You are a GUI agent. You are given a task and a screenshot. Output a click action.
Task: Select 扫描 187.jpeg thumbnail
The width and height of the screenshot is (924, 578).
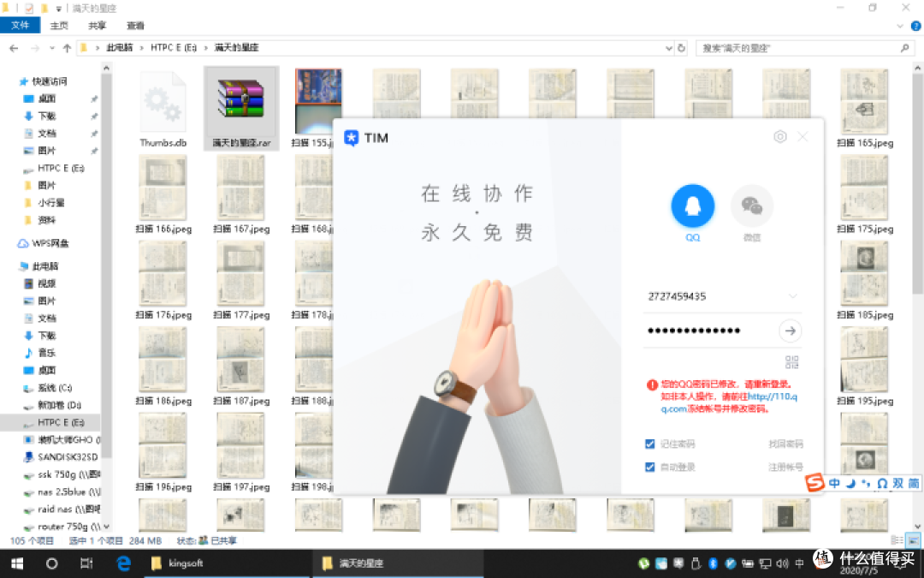[241, 366]
